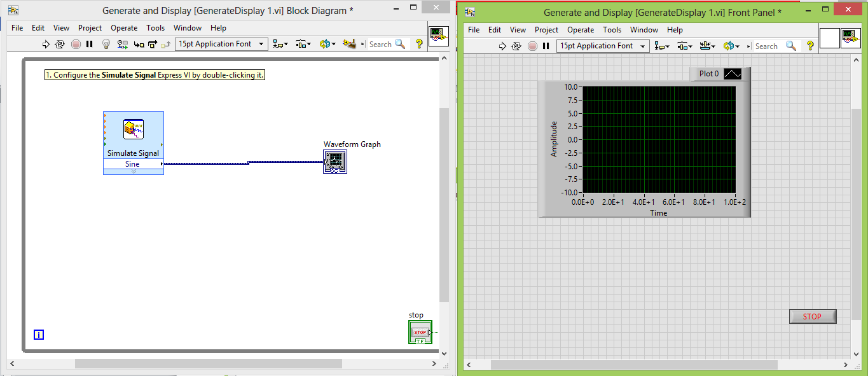The width and height of the screenshot is (868, 376).
Task: Toggle Highlight Execution light bulb
Action: tap(106, 44)
